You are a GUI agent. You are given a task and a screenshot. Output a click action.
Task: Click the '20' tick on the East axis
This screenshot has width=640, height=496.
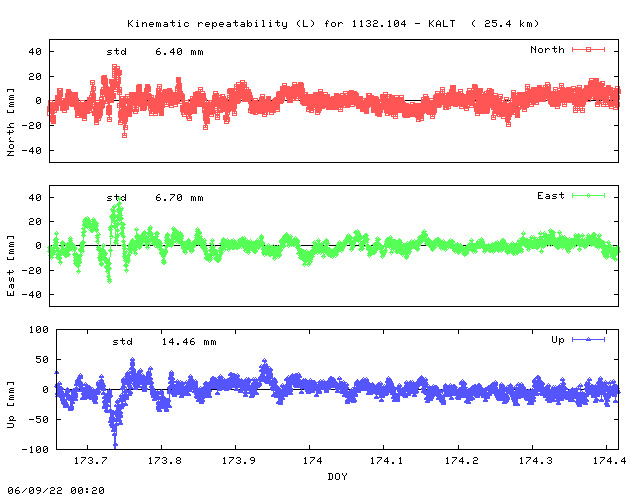(x=35, y=222)
